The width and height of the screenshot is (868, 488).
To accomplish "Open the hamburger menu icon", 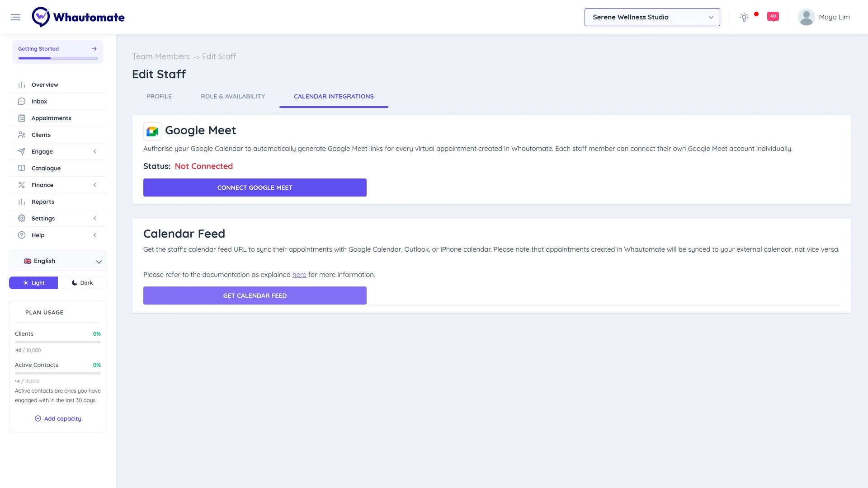I will 15,17.
